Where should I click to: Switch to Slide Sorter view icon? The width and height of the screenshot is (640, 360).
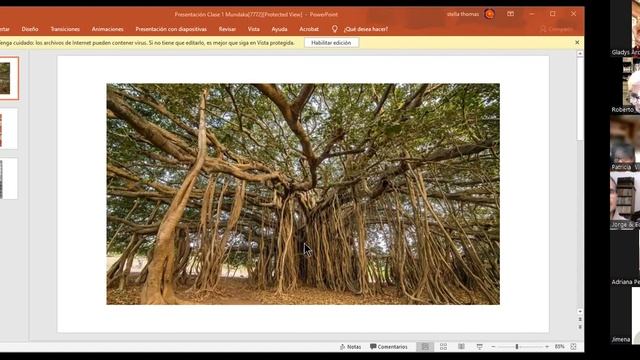pyautogui.click(x=443, y=347)
